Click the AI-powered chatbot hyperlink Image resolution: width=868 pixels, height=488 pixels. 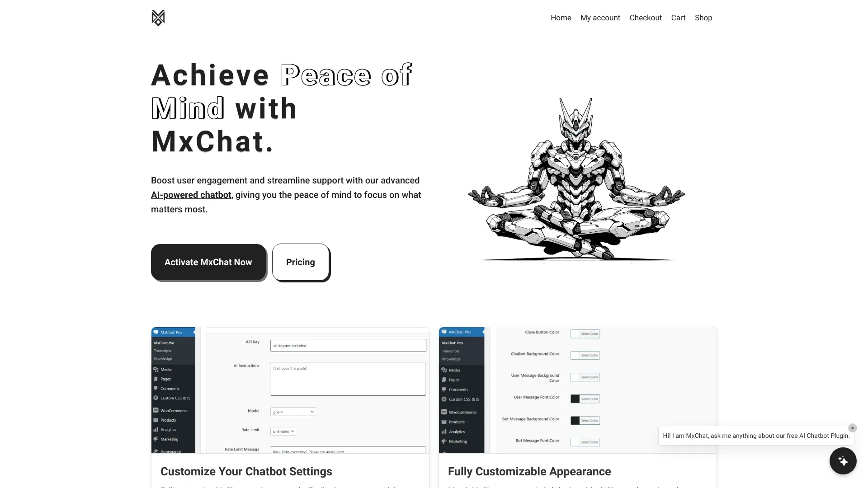[x=191, y=194]
